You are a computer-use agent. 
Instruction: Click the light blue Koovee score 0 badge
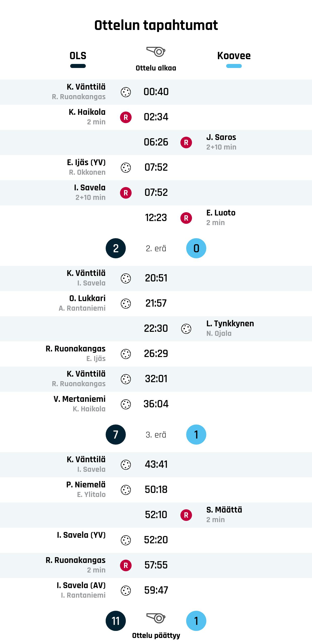click(x=196, y=248)
